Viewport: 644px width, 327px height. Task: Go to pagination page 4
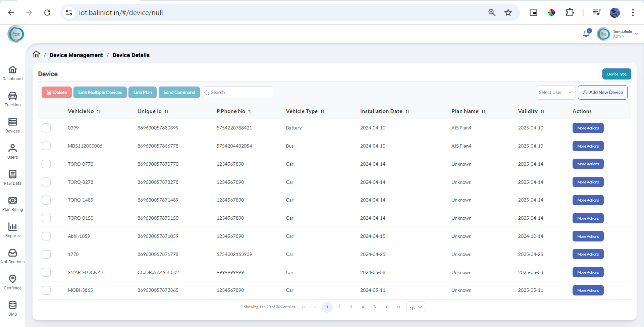pos(363,307)
